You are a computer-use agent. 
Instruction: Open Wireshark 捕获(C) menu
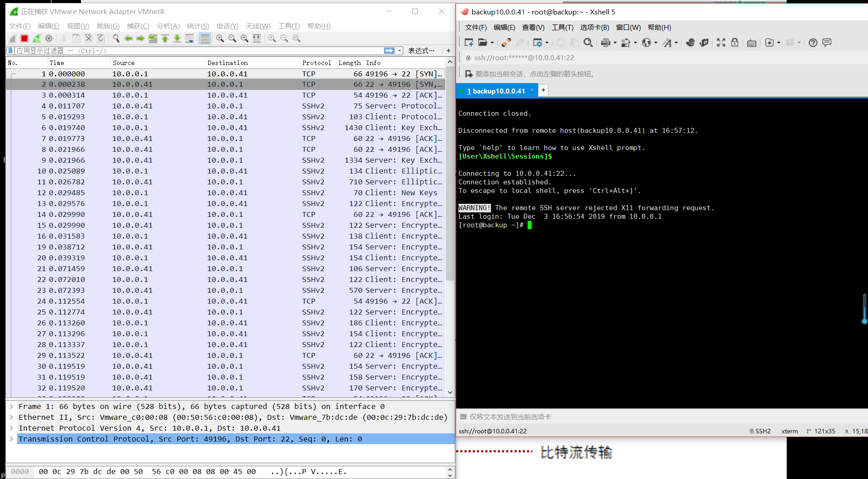(138, 26)
